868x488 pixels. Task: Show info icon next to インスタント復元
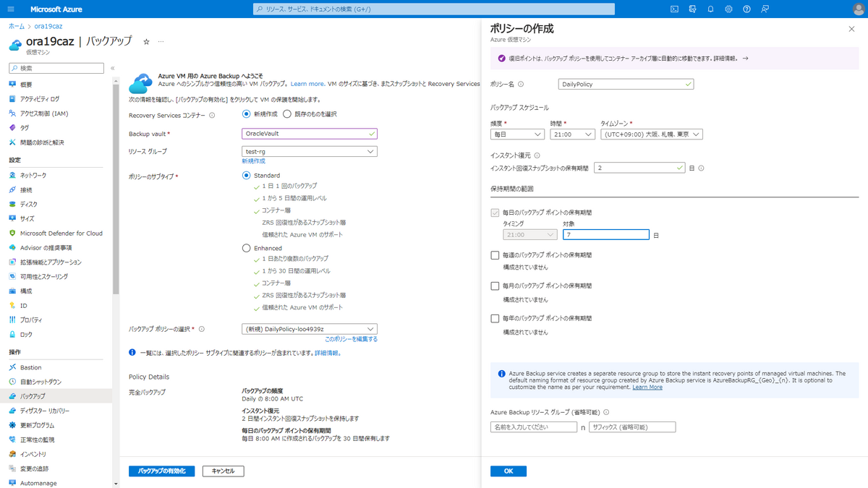537,155
